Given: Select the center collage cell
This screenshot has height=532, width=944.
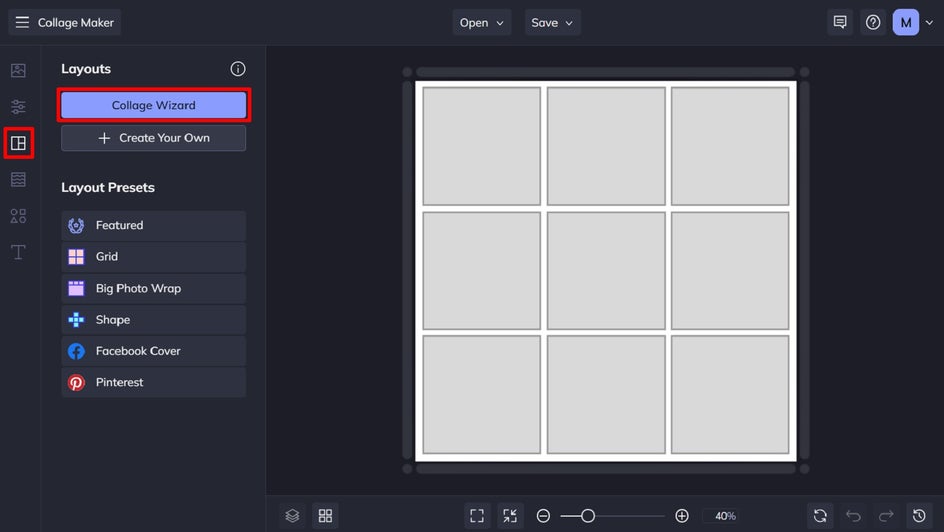Looking at the screenshot, I should (x=606, y=270).
